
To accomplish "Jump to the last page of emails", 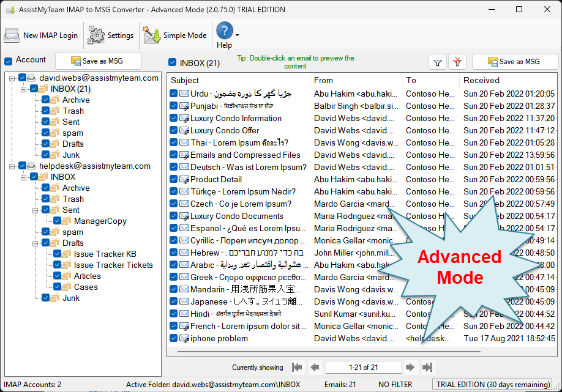I will (x=427, y=367).
